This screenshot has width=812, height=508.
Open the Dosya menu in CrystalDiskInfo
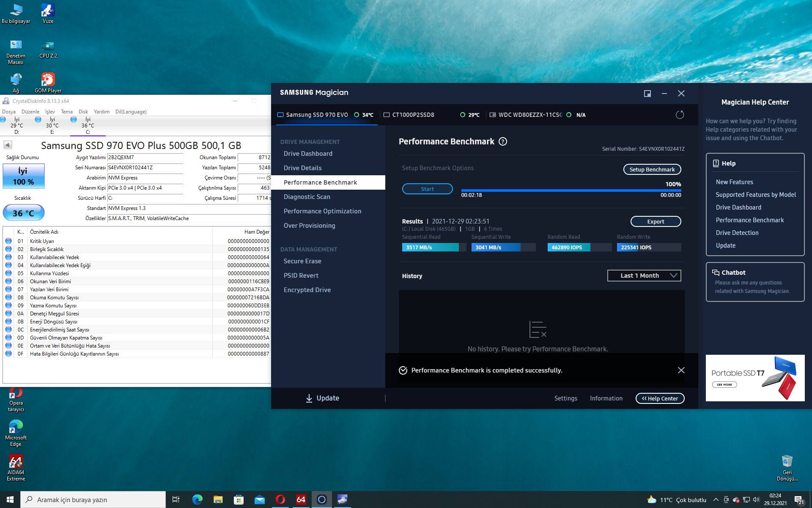point(9,112)
